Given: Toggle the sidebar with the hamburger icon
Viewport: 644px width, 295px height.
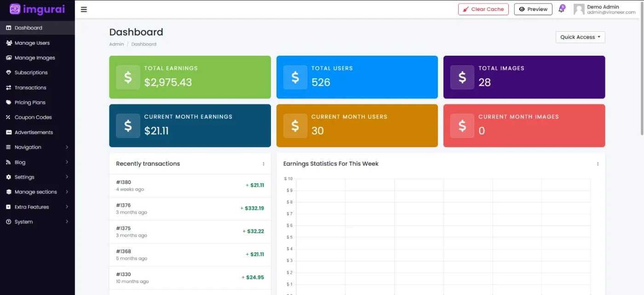Looking at the screenshot, I should pyautogui.click(x=84, y=9).
